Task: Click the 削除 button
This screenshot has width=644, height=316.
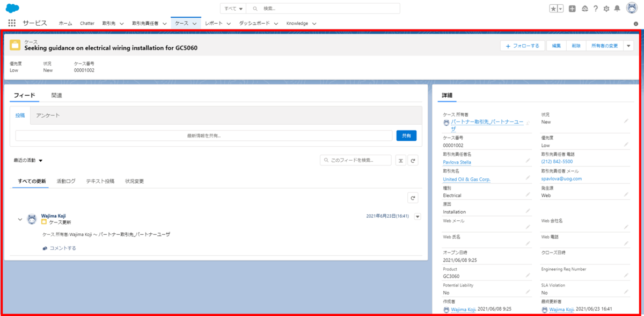Action: pyautogui.click(x=576, y=46)
